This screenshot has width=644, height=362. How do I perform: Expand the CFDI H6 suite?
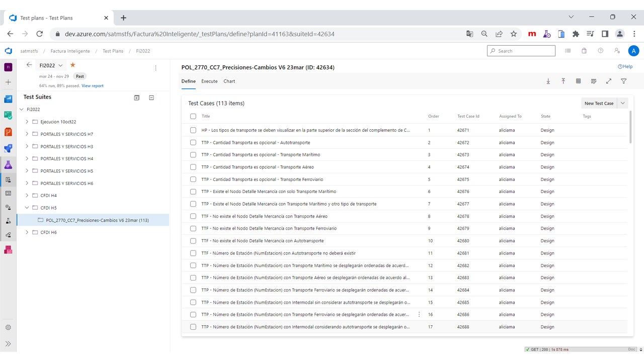[27, 232]
